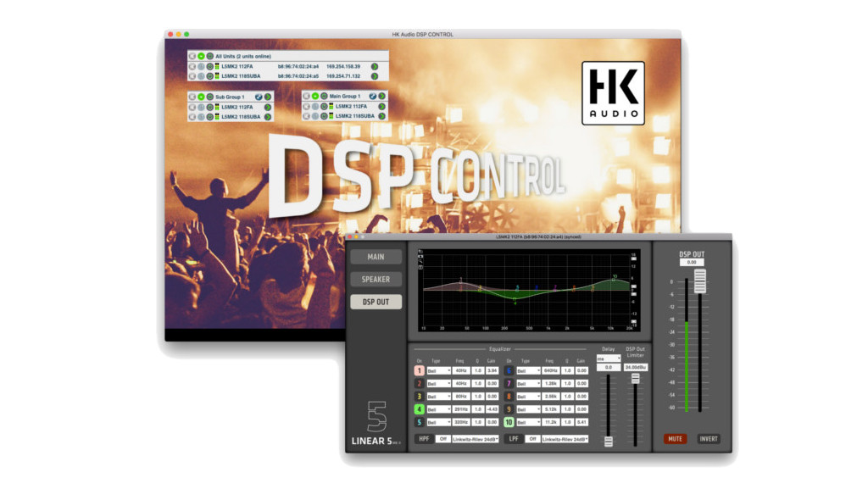
Task: Click the INVERT button
Action: pos(709,439)
